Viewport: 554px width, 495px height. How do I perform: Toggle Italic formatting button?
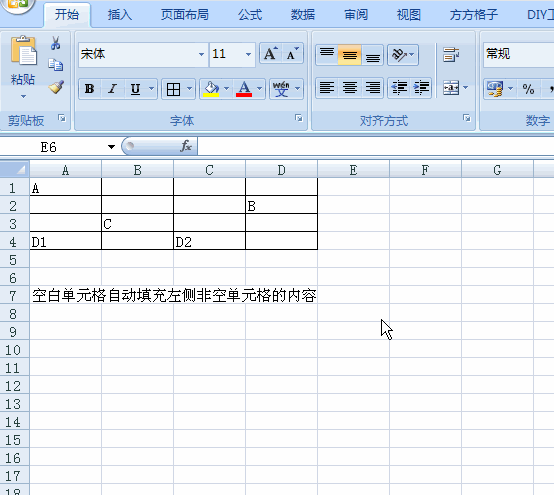click(x=112, y=89)
